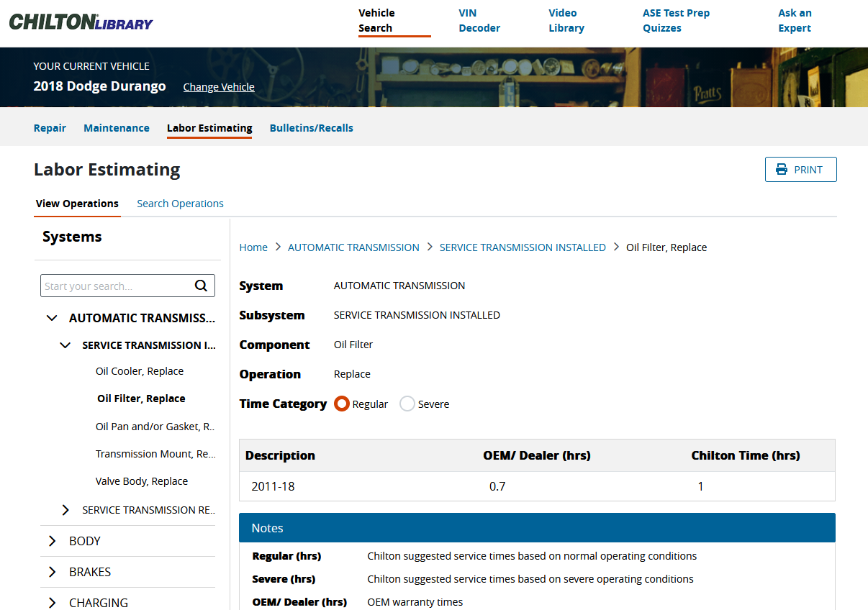Open the Vehicle Search menu item
This screenshot has height=610, width=868.
pos(394,21)
